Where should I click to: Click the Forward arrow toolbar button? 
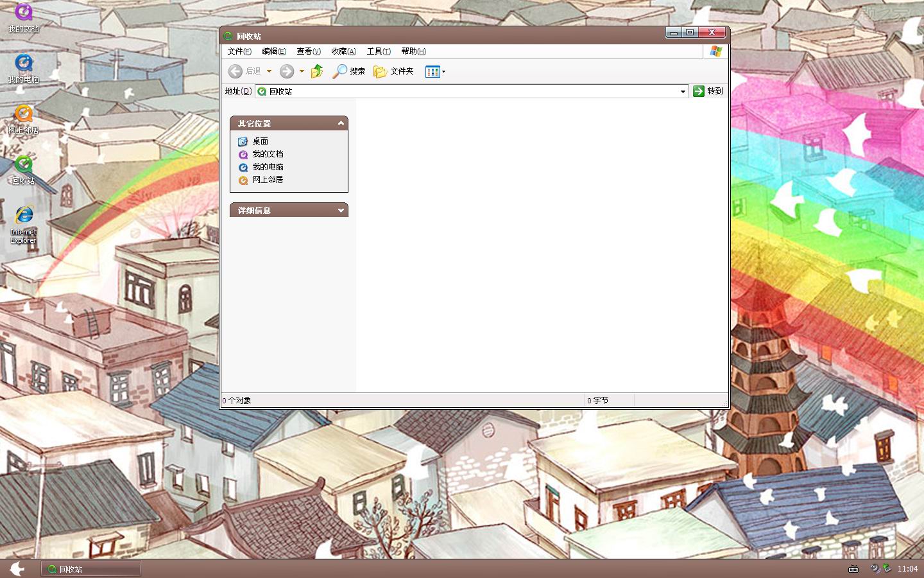pyautogui.click(x=287, y=71)
